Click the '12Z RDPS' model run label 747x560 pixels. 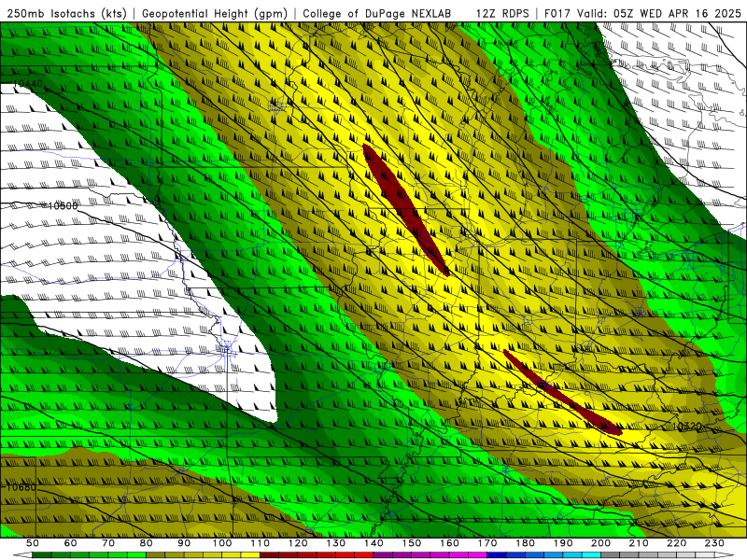[x=502, y=13]
